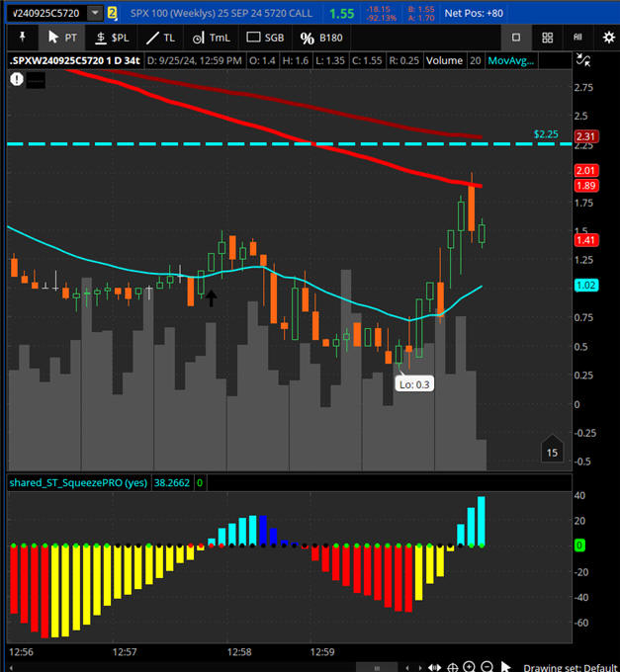Screen dimensions: 620x672
Task: Click the zoom in magnifier icon
Action: coord(469,667)
